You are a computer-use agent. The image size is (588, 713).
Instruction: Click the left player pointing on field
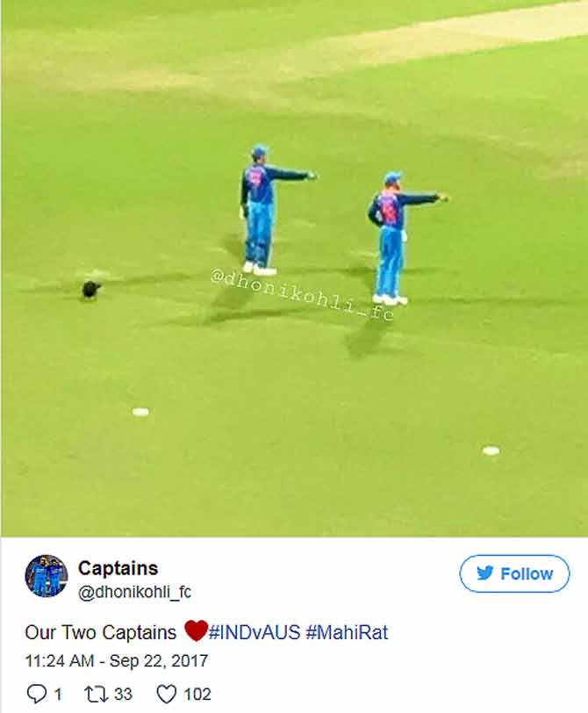point(269,210)
